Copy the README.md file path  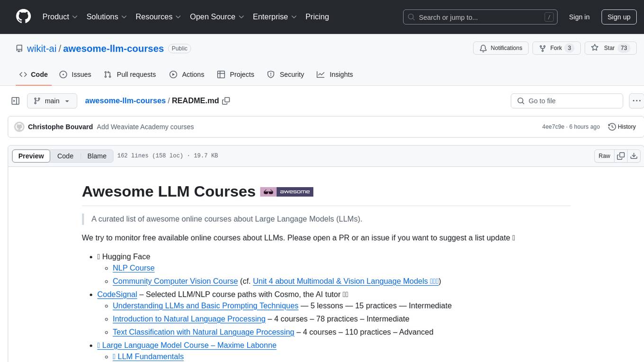click(226, 101)
